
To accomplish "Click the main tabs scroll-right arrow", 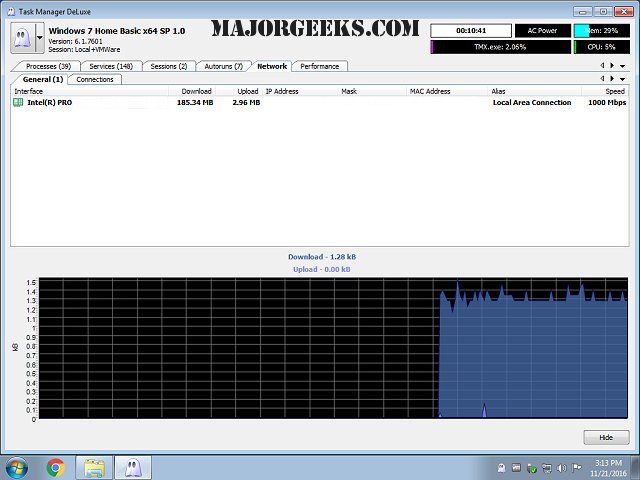I will click(612, 65).
